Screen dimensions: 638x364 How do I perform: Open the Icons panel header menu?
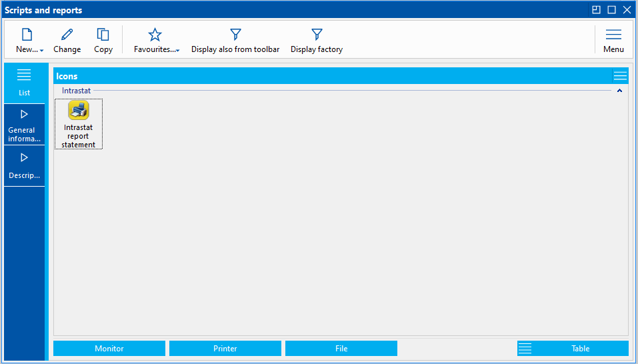[x=620, y=76]
